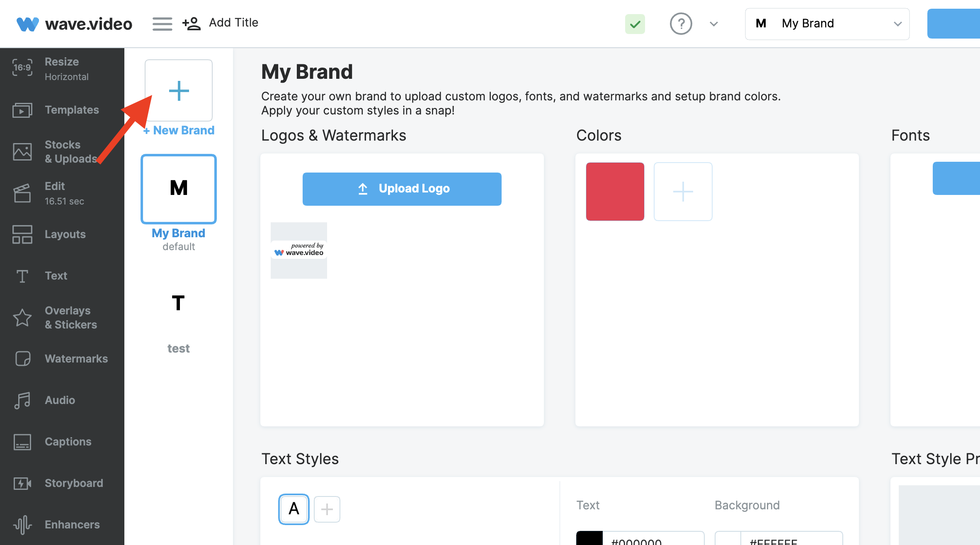Viewport: 980px width, 545px height.
Task: Click the Upload Logo button
Action: (x=402, y=189)
